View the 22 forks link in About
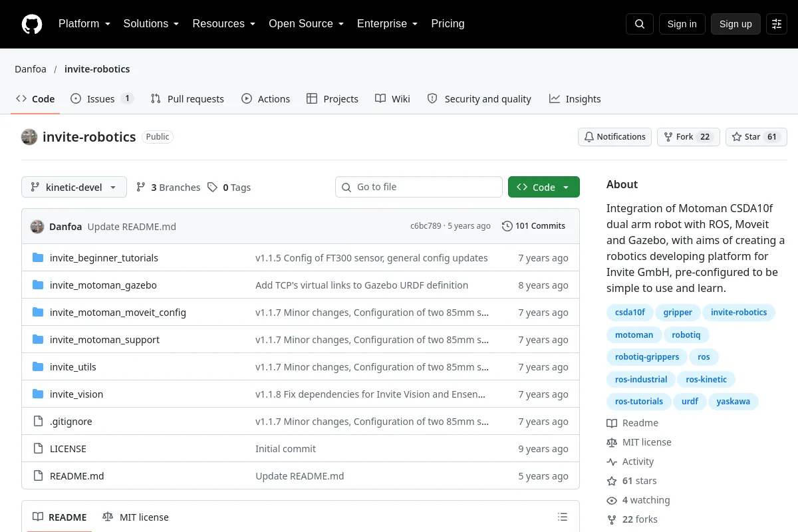Image resolution: width=798 pixels, height=532 pixels. 632,519
